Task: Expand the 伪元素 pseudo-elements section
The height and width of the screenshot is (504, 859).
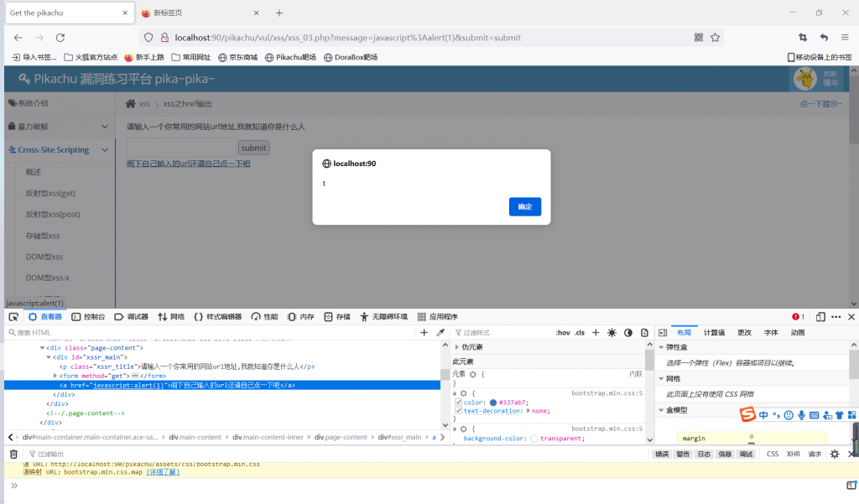Action: pos(457,347)
